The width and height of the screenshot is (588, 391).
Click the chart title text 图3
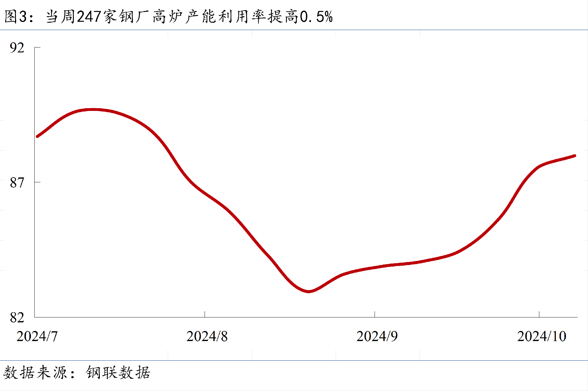pos(16,17)
